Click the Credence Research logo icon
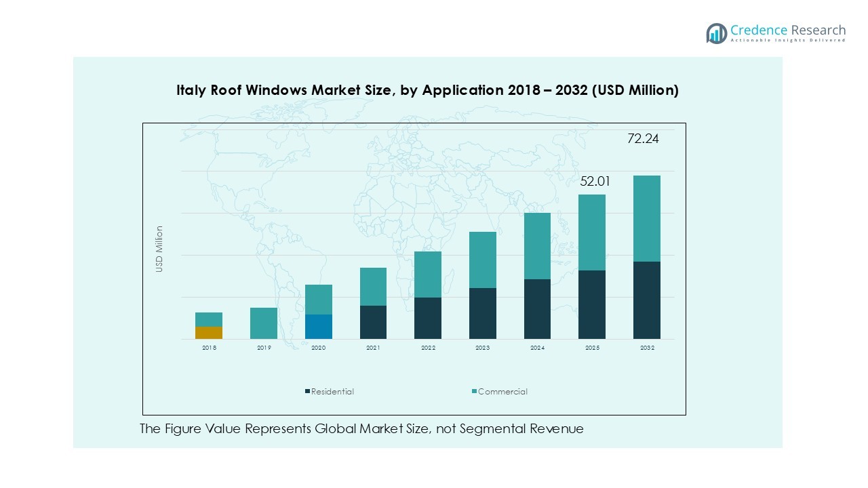 pos(716,33)
